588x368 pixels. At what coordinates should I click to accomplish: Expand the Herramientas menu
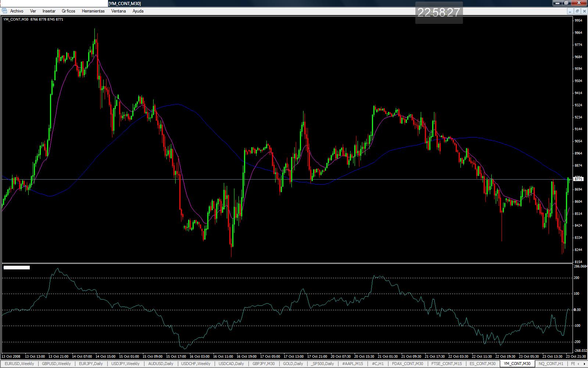[x=93, y=11]
